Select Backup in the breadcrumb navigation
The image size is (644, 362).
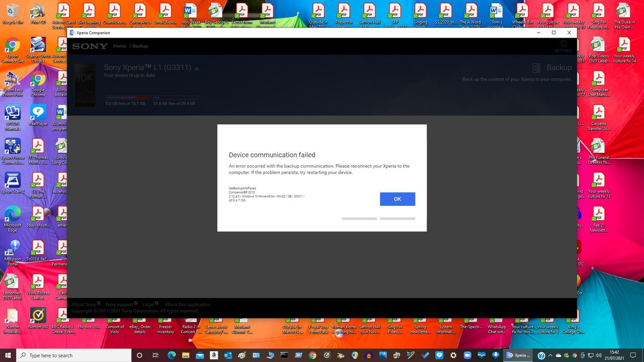pos(140,46)
